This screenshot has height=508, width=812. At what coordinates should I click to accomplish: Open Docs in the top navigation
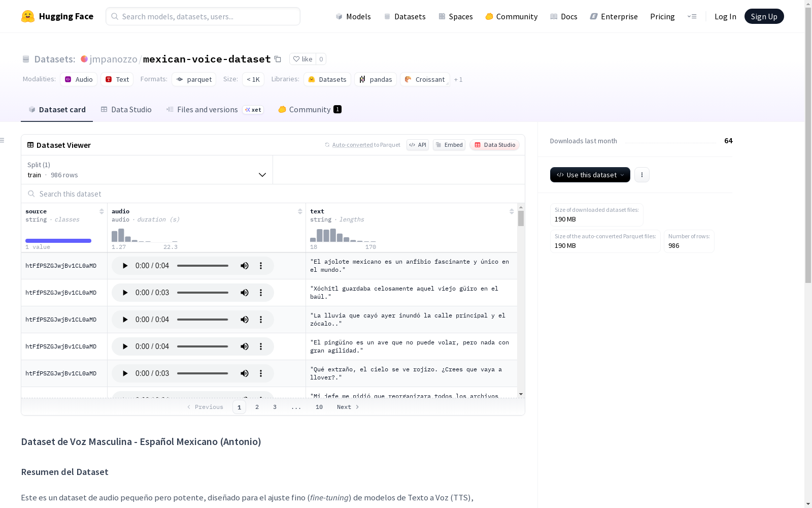click(564, 16)
